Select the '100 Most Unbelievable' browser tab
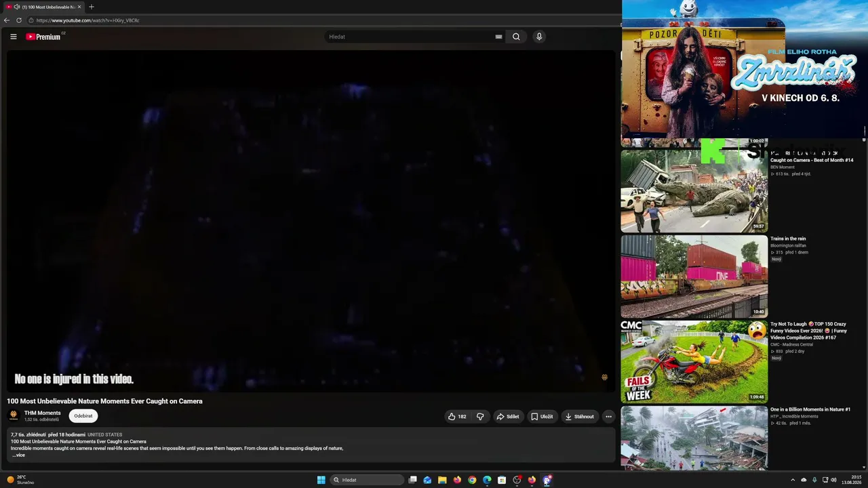Image resolution: width=868 pixels, height=488 pixels. [x=43, y=7]
